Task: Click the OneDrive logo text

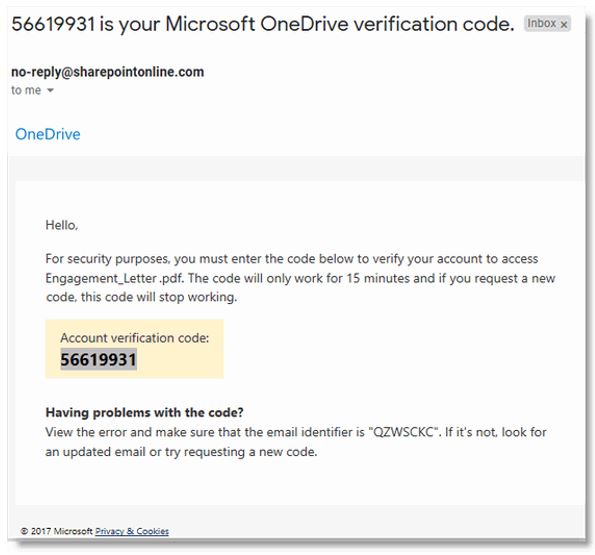Action: [48, 134]
